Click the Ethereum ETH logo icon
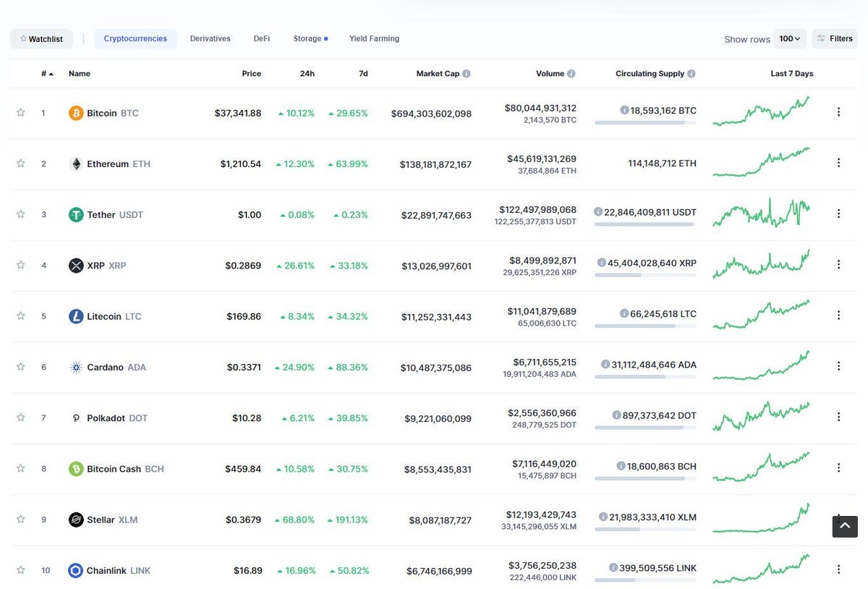 click(76, 164)
